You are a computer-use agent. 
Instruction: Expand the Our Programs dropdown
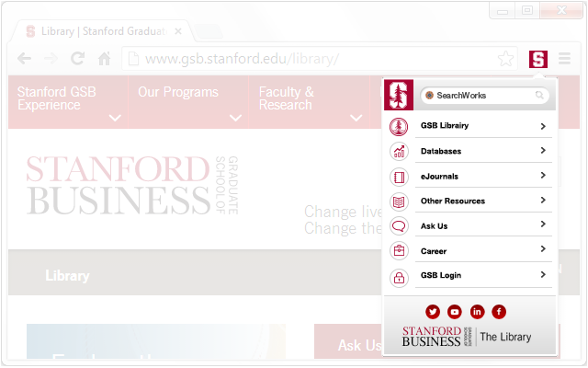click(236, 118)
